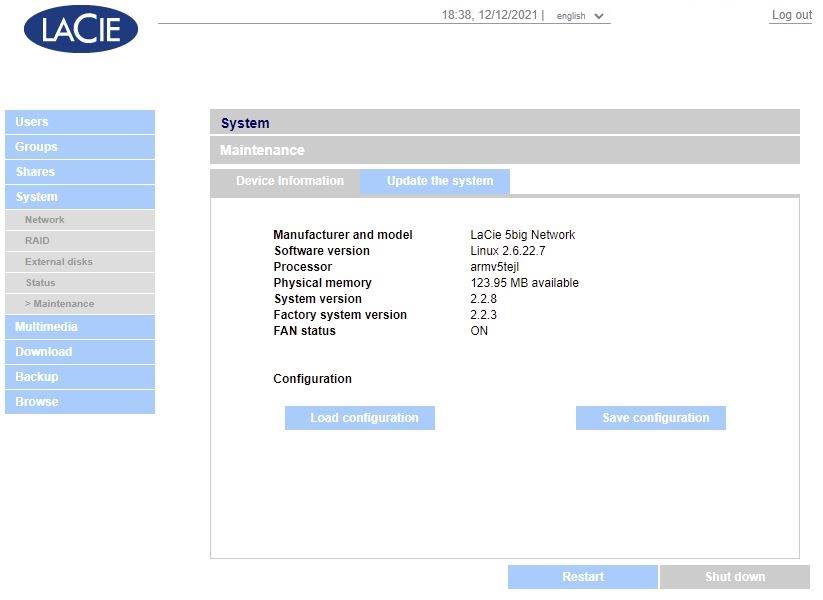The height and width of the screenshot is (600, 823).
Task: Click the LaCie logo
Action: tap(81, 29)
